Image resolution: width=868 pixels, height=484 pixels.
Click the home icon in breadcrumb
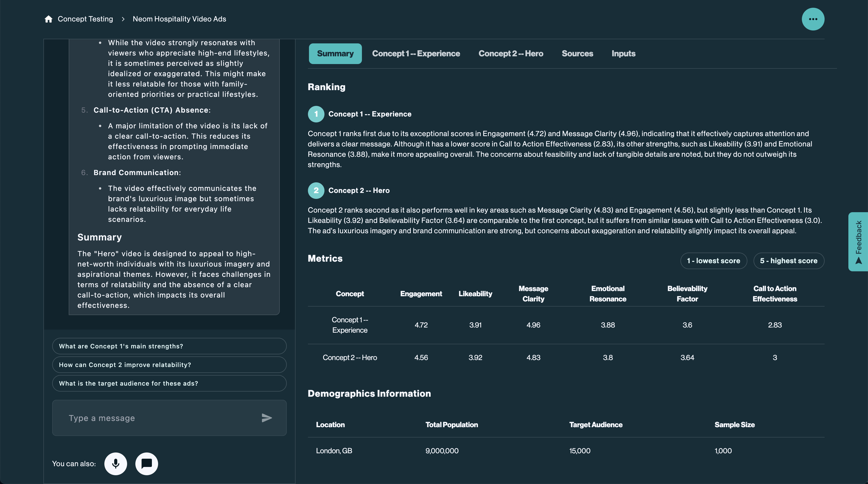coord(49,19)
